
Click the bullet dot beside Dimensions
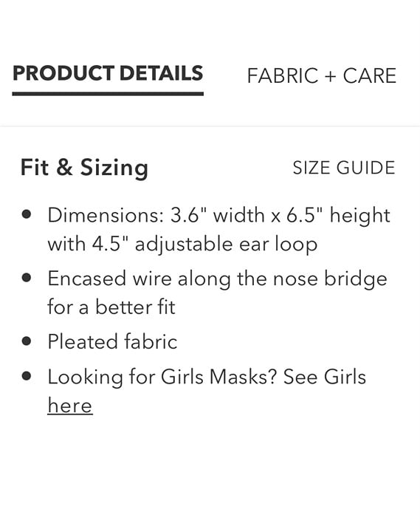(x=27, y=215)
